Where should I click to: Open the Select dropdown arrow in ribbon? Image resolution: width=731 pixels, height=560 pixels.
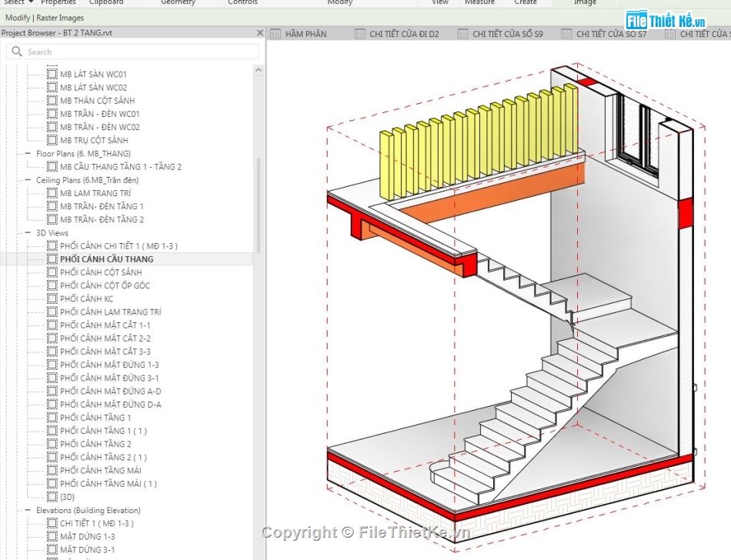click(31, 2)
